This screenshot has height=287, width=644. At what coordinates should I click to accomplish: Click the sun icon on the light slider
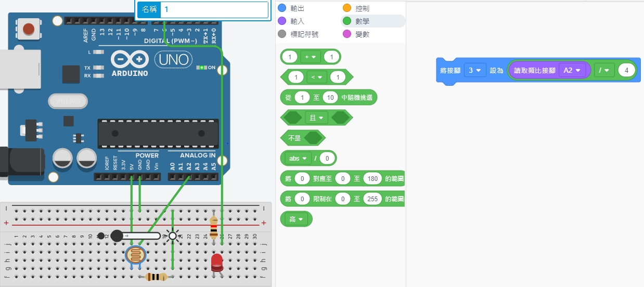click(173, 236)
